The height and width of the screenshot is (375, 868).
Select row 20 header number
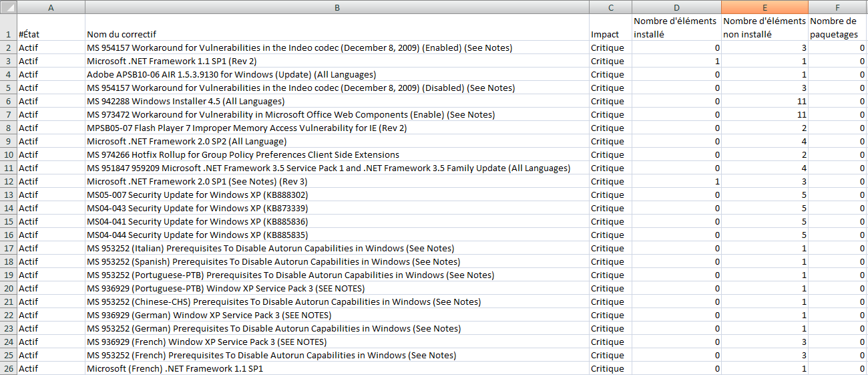[8, 289]
